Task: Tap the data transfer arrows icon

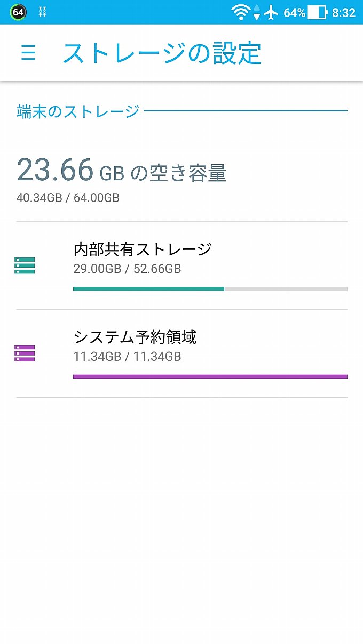Action: pos(257,12)
